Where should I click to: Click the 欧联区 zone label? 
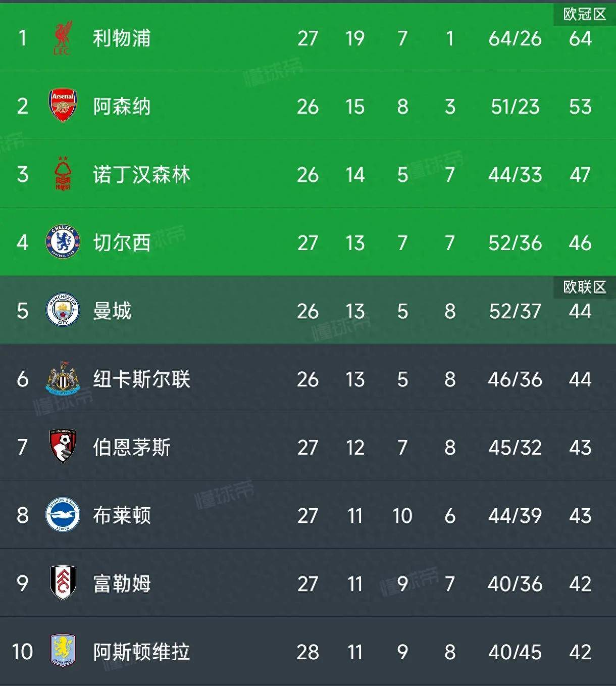(584, 287)
